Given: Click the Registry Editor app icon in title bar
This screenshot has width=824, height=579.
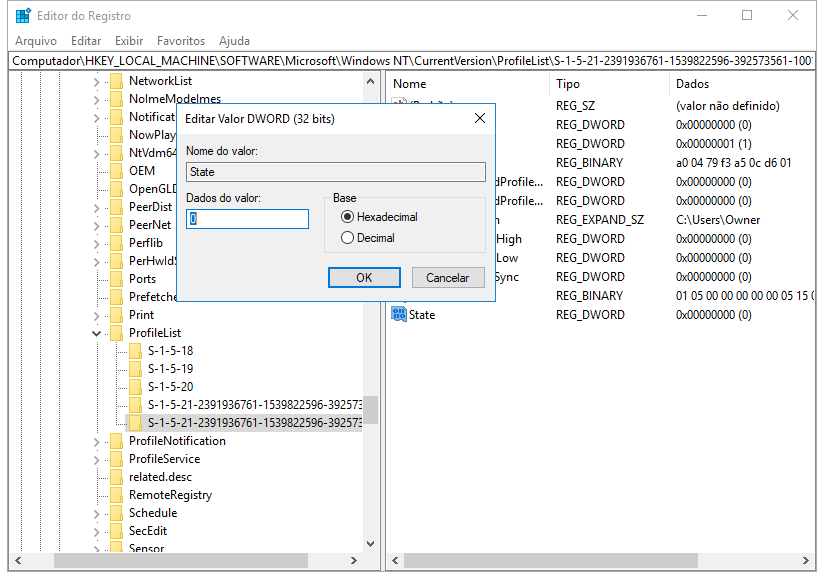Looking at the screenshot, I should click(x=22, y=16).
